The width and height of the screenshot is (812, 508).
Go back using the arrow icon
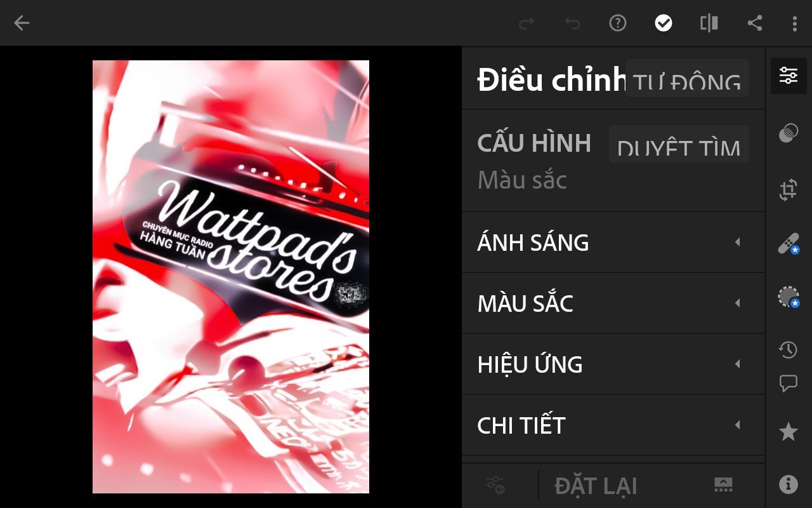(22, 23)
